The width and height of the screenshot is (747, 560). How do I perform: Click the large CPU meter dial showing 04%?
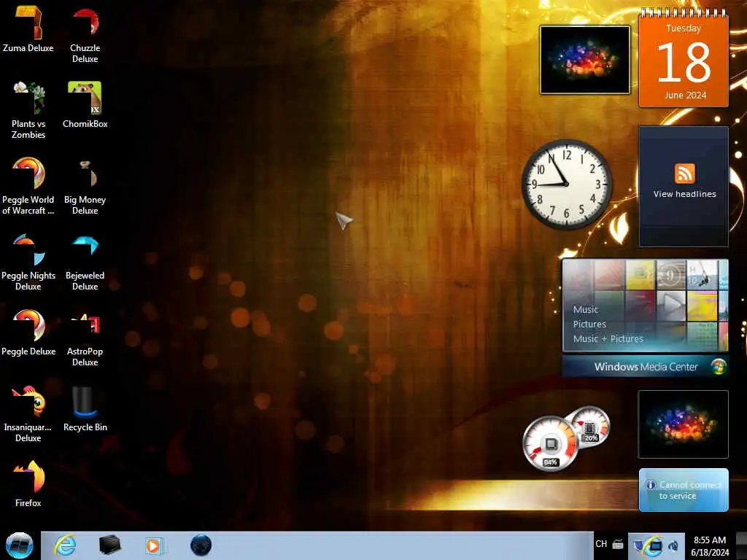click(x=550, y=443)
